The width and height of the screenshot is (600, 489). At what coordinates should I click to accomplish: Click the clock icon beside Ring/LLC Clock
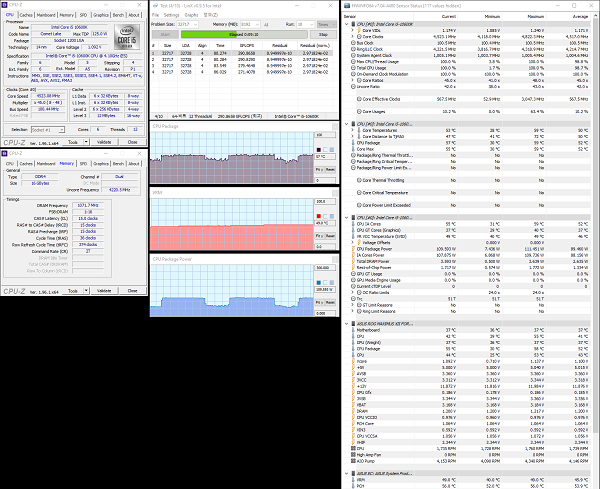point(353,49)
